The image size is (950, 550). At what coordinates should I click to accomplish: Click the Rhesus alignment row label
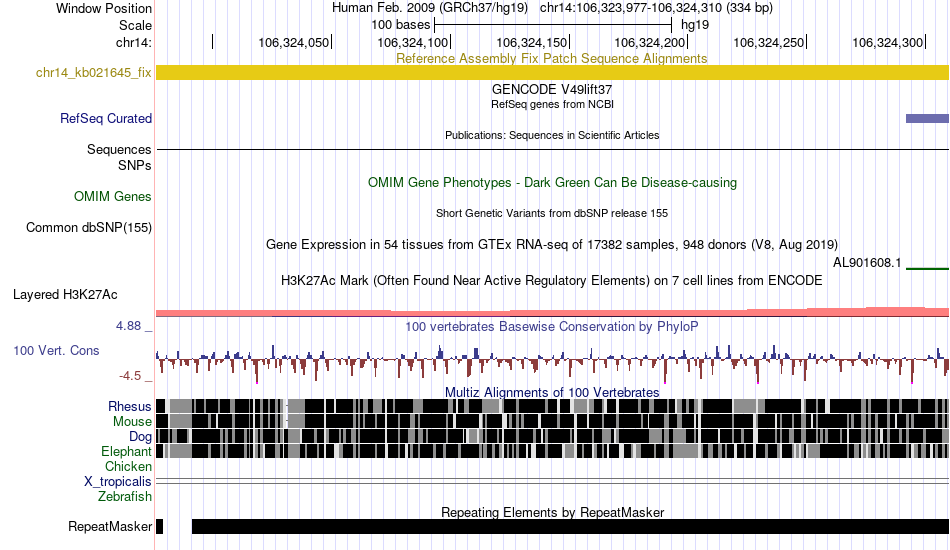point(130,406)
